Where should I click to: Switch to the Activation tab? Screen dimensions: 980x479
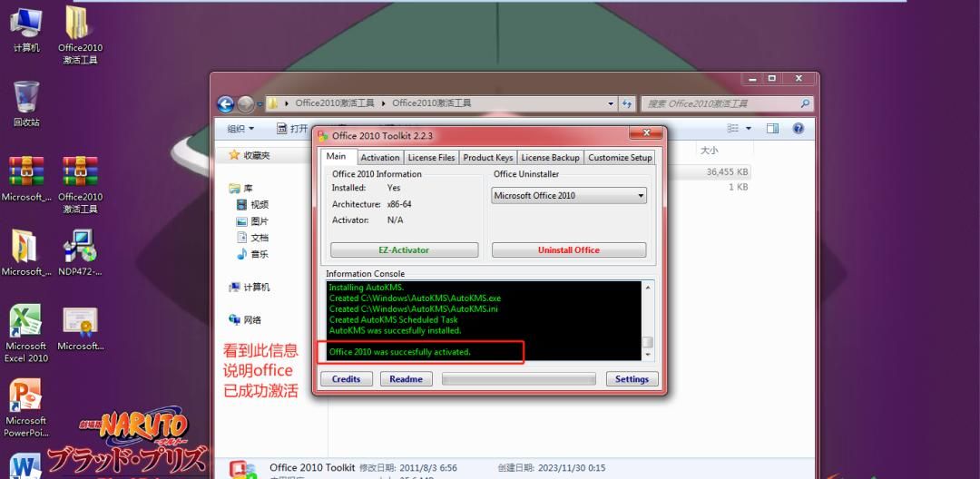tap(380, 157)
